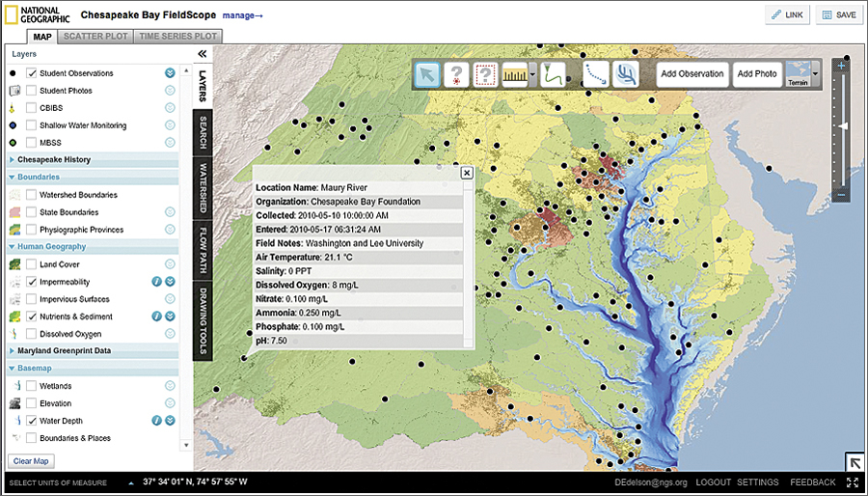Select the flow path tool
The height and width of the screenshot is (496, 868).
coord(596,74)
